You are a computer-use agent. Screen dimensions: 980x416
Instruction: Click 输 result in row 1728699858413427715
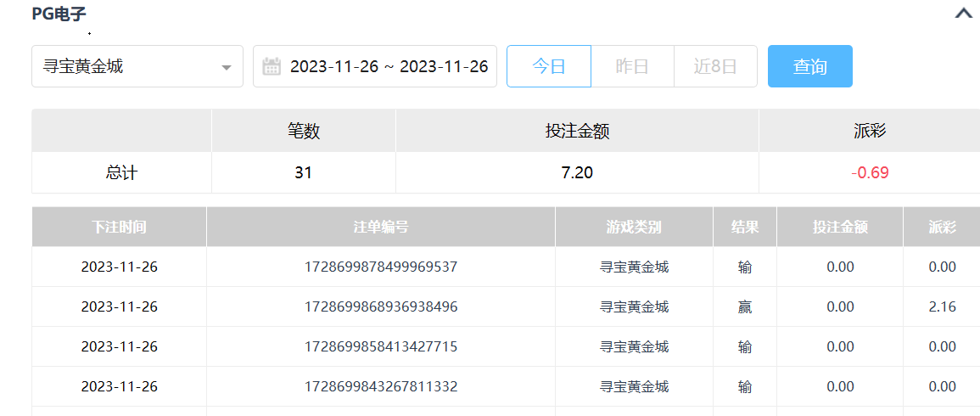pyautogui.click(x=745, y=346)
